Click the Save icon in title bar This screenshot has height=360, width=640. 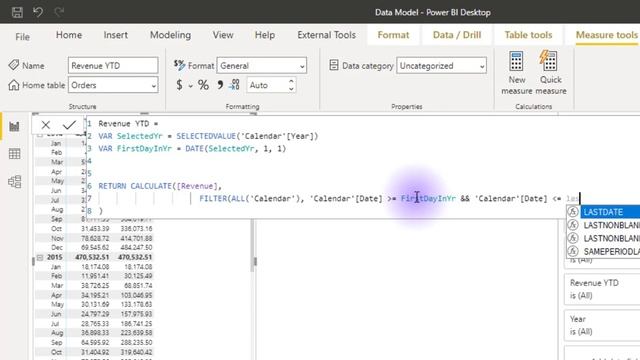tap(17, 12)
